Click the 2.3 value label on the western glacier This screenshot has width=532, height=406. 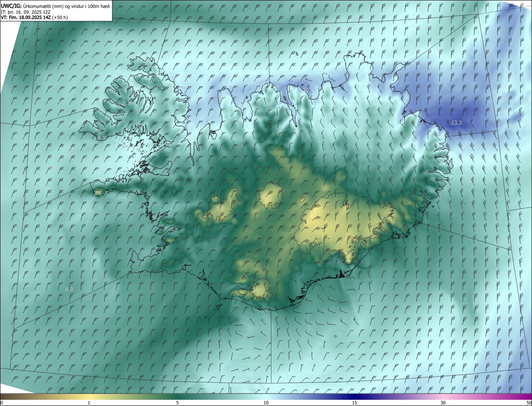[221, 208]
